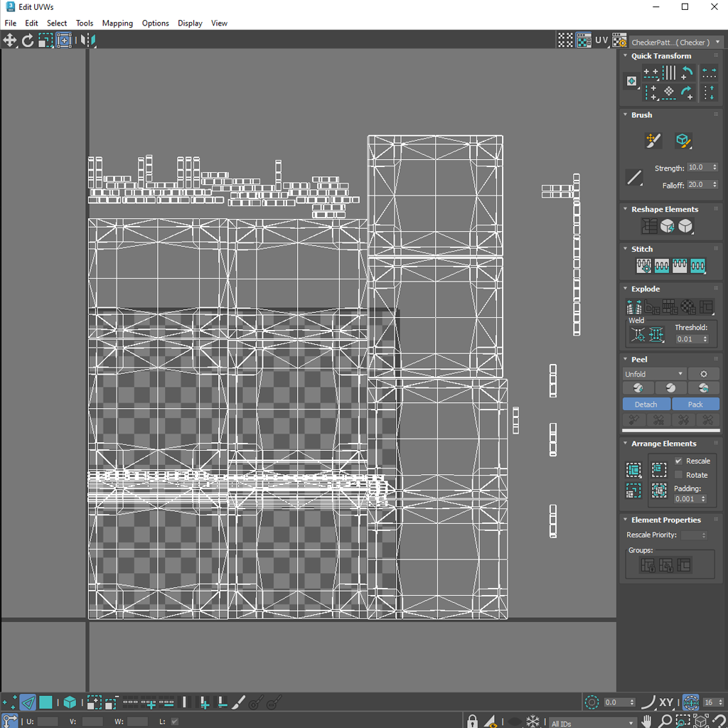Open the Tools menu
The width and height of the screenshot is (728, 728).
[85, 23]
